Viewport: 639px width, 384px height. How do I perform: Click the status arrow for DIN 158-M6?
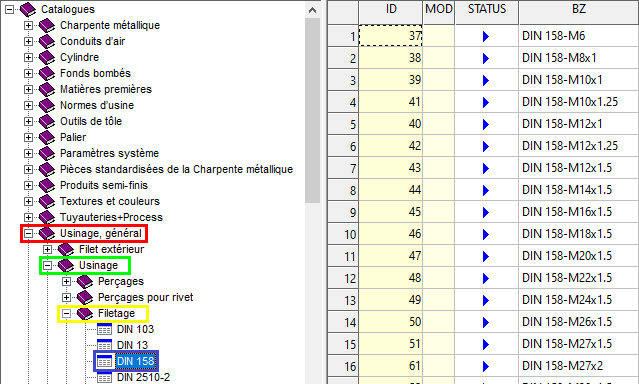[485, 36]
